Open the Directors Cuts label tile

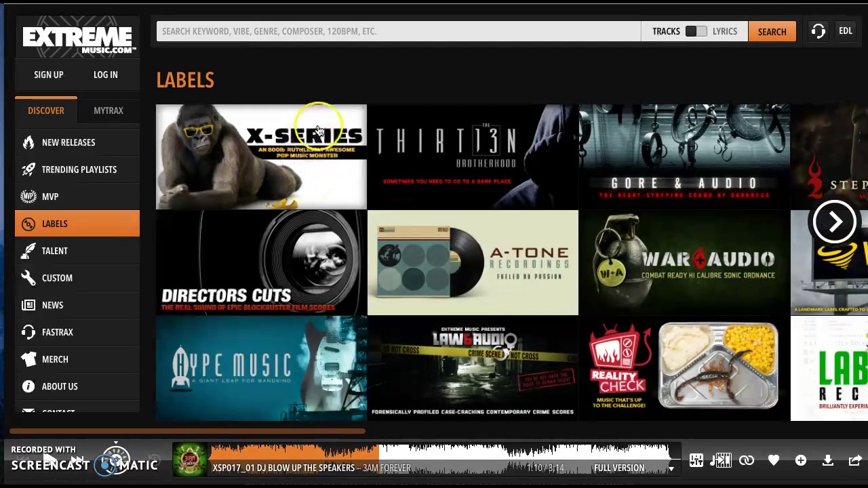(261, 262)
